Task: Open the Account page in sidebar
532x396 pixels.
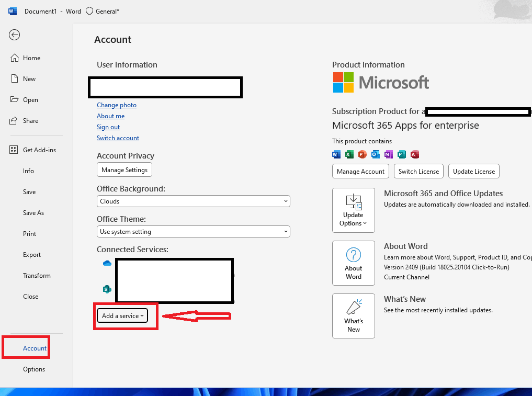Action: point(35,348)
